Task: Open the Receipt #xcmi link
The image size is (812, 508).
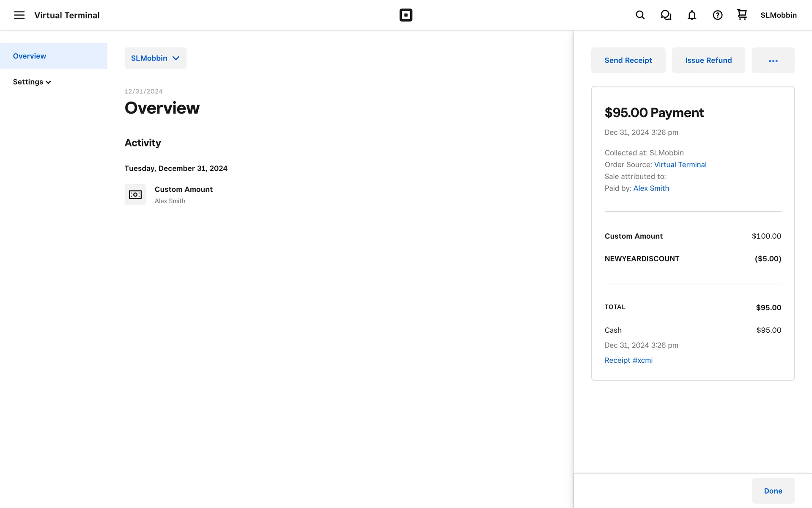Action: click(x=628, y=360)
